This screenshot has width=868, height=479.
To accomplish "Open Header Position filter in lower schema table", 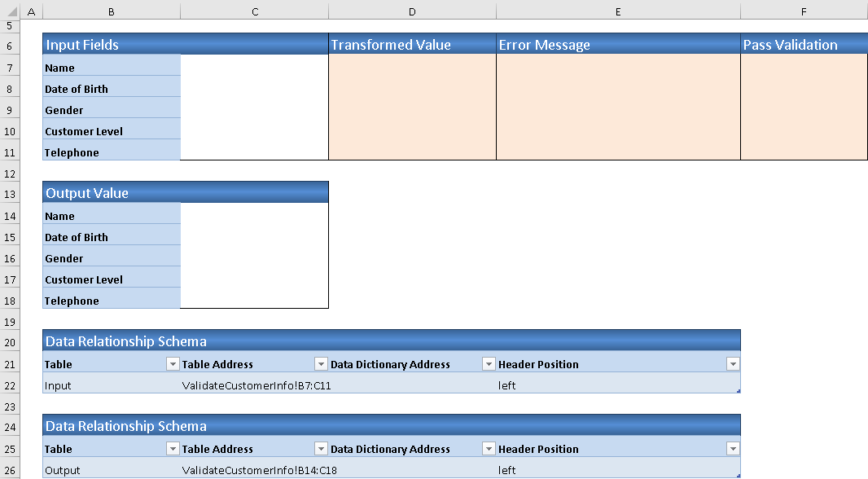I will coord(733,449).
